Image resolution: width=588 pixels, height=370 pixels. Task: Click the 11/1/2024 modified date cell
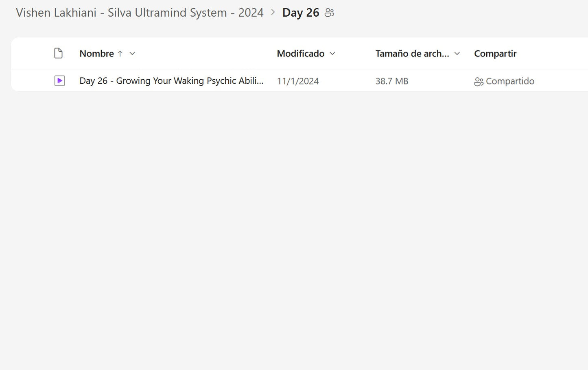(297, 81)
